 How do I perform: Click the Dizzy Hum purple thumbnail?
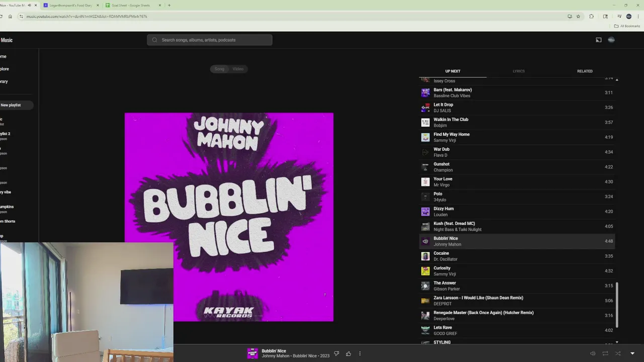(x=425, y=211)
